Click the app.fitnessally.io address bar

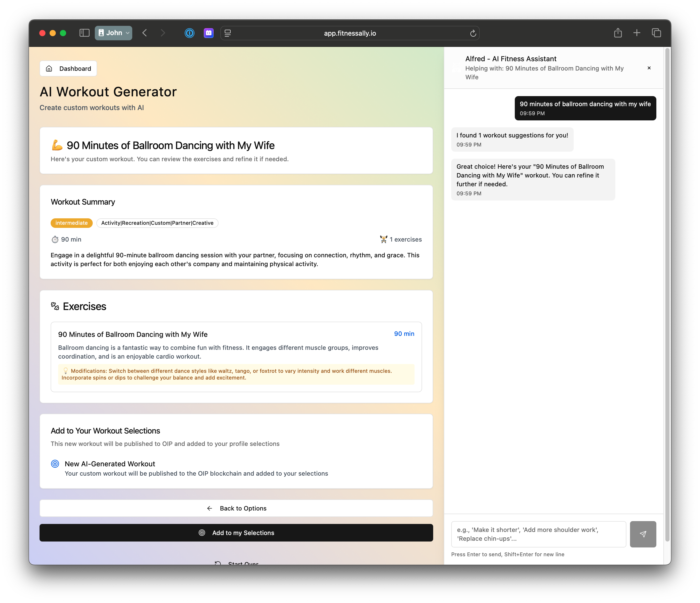[x=350, y=33]
